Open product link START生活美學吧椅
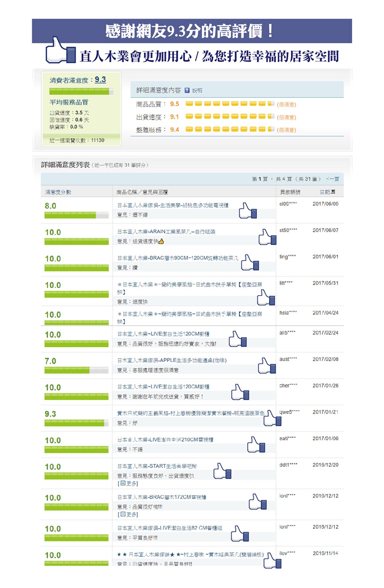Screen dimensions: 384x588 coord(157,466)
